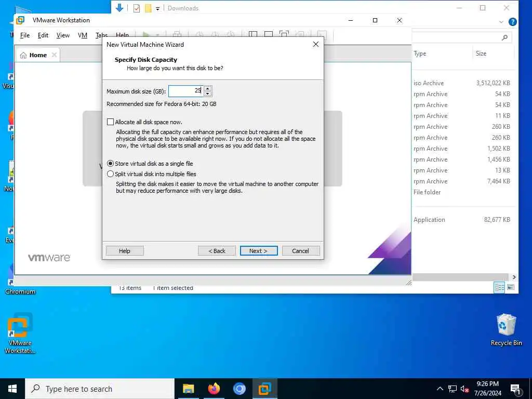Click the 1,502 KB size value
532x399 pixels.
point(498,149)
